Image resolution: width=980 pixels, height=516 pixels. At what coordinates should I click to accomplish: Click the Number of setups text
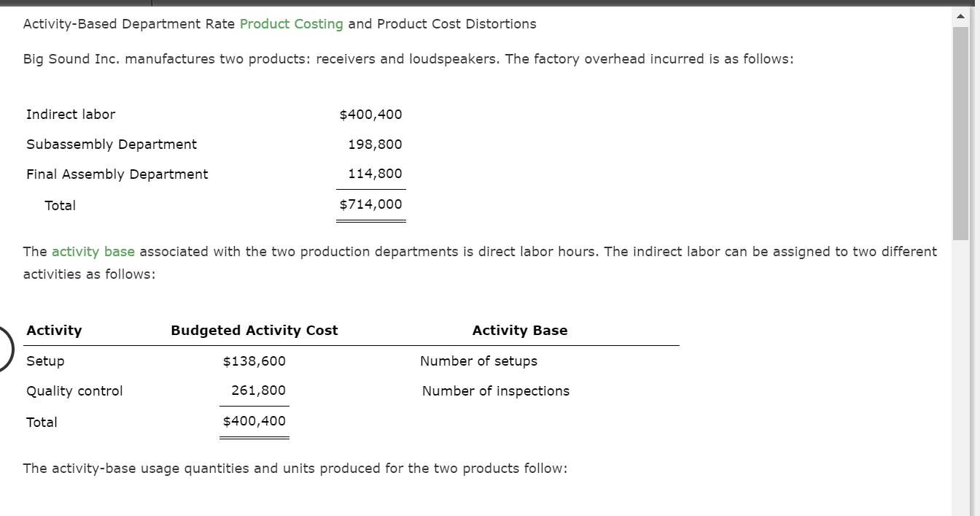tap(479, 361)
